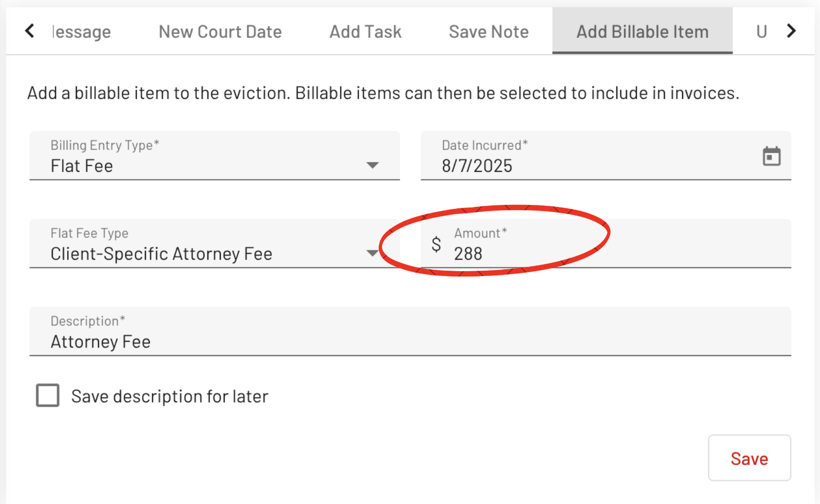The image size is (820, 504).
Task: Open the calendar picker for Date Incurred
Action: click(772, 156)
